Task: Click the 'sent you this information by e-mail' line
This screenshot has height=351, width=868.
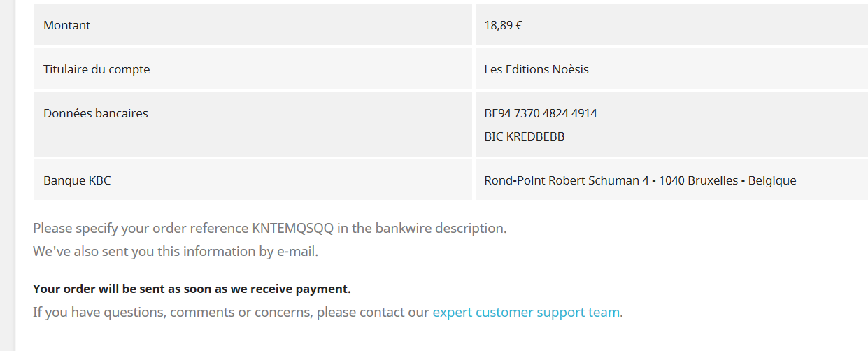Action: coord(176,251)
